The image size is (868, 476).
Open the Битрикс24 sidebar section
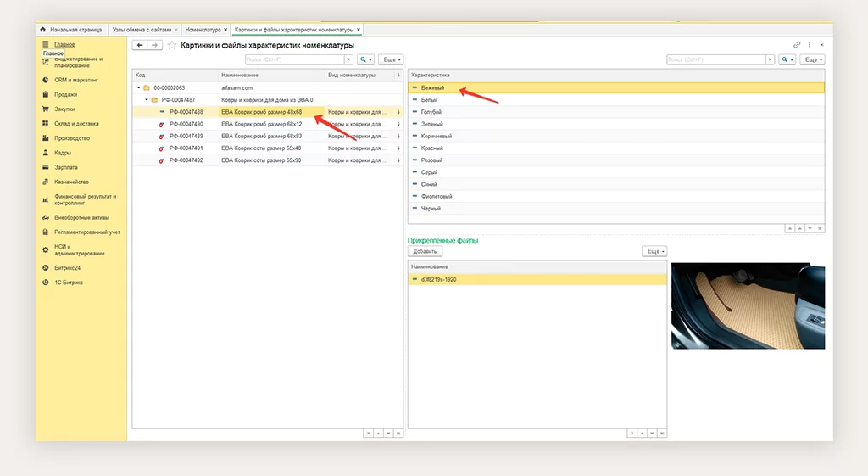click(x=67, y=267)
